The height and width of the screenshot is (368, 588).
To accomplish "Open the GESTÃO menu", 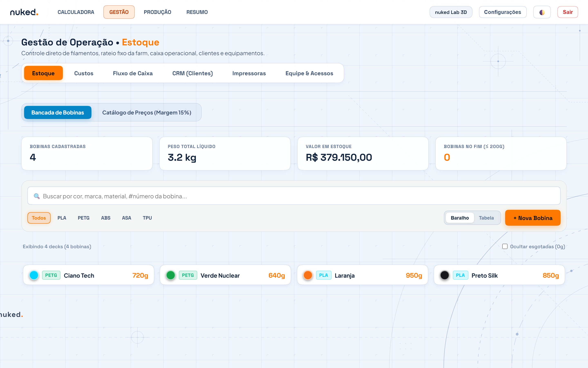I will pyautogui.click(x=119, y=12).
